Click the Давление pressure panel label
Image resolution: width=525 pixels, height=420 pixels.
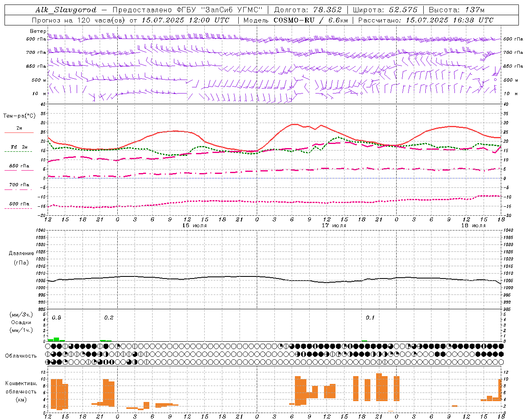click(21, 253)
